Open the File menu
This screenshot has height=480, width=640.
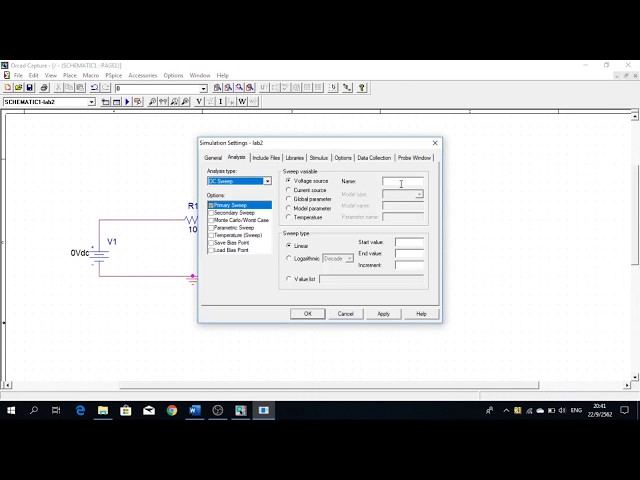click(x=18, y=76)
